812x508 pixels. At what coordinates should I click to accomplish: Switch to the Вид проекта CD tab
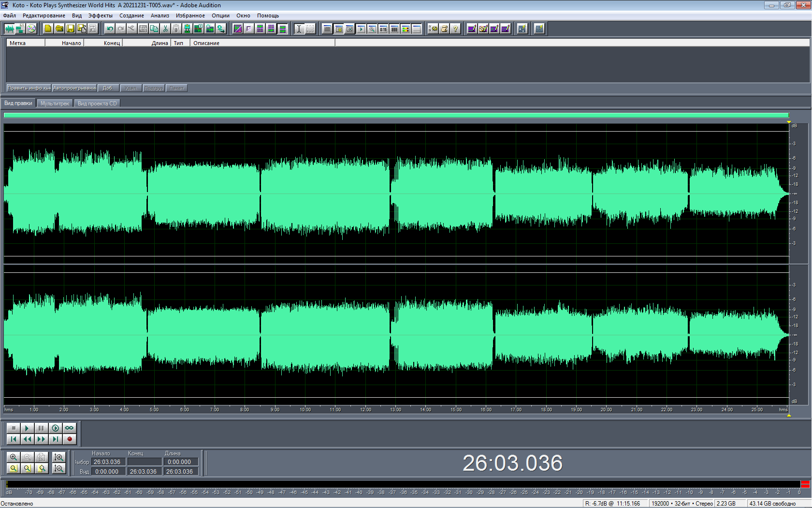click(x=97, y=104)
